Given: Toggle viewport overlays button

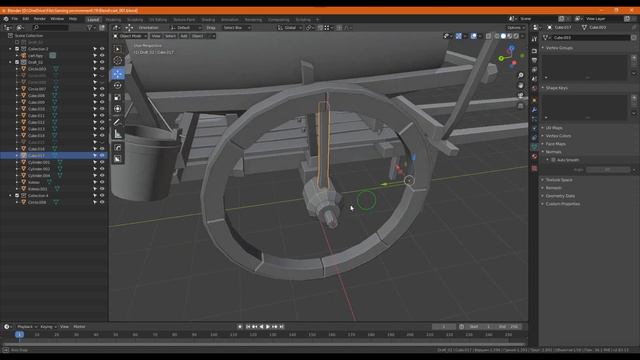Looking at the screenshot, I should pos(473,36).
